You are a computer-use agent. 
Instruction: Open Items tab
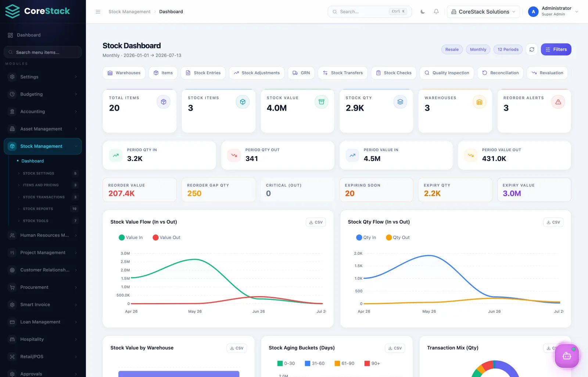(x=163, y=73)
